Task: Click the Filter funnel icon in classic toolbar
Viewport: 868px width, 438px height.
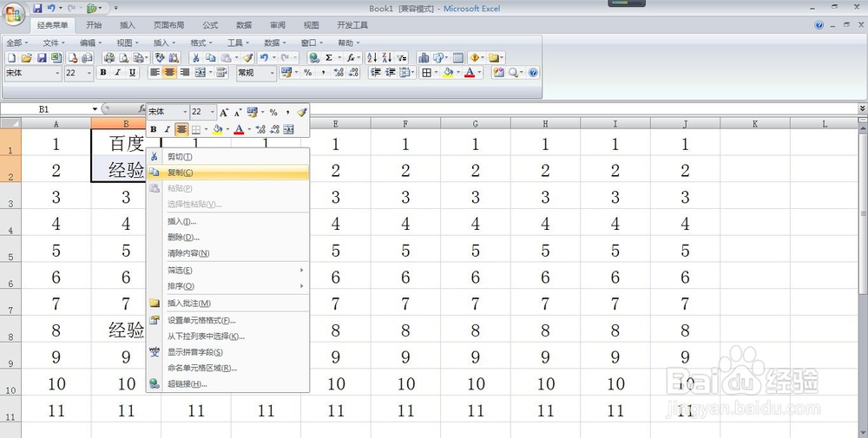Action: pos(402,57)
